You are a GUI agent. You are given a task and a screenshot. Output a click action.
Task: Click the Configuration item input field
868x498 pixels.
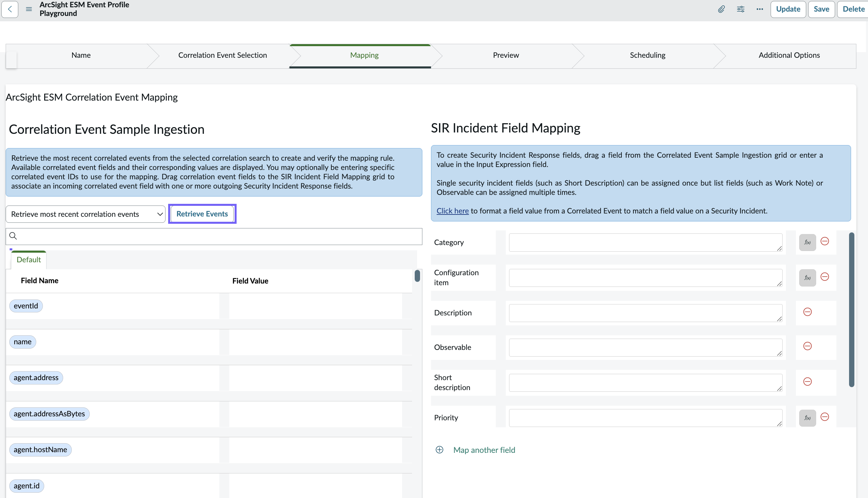[x=646, y=278]
